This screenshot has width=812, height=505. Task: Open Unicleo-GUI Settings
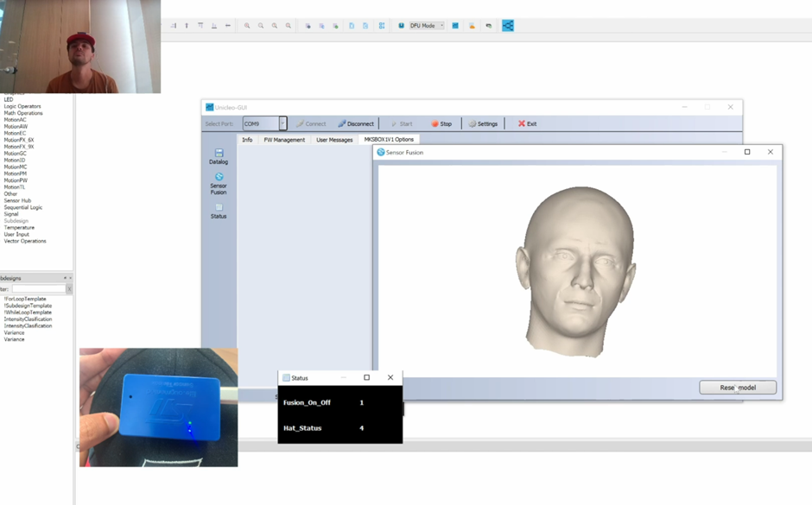tap(483, 123)
